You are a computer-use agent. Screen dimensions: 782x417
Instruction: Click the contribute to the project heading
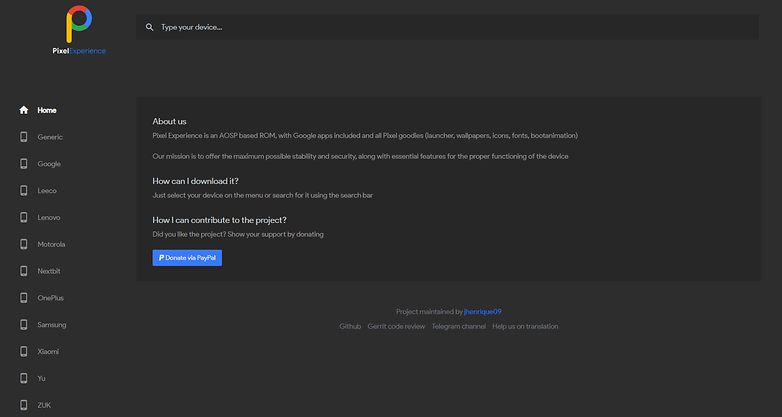[219, 220]
